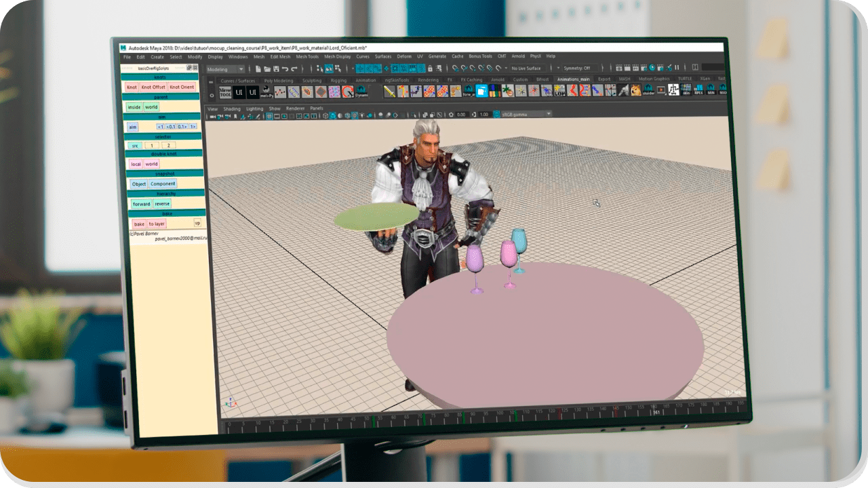Click the to layer bake button
The height and width of the screenshot is (488, 868).
157,224
